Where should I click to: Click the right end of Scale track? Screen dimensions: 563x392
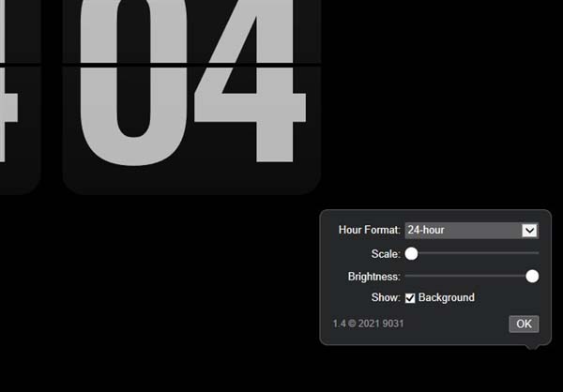(x=537, y=253)
